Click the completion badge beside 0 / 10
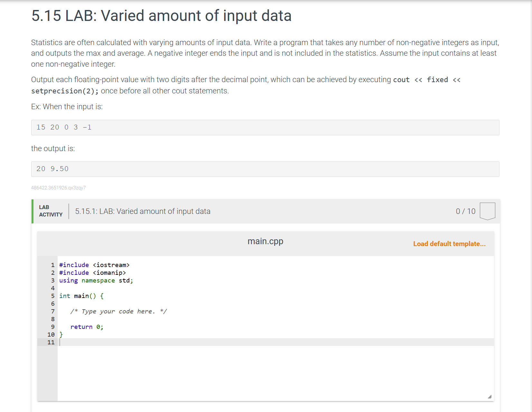Screen dimensions: 532x412 pos(487,211)
